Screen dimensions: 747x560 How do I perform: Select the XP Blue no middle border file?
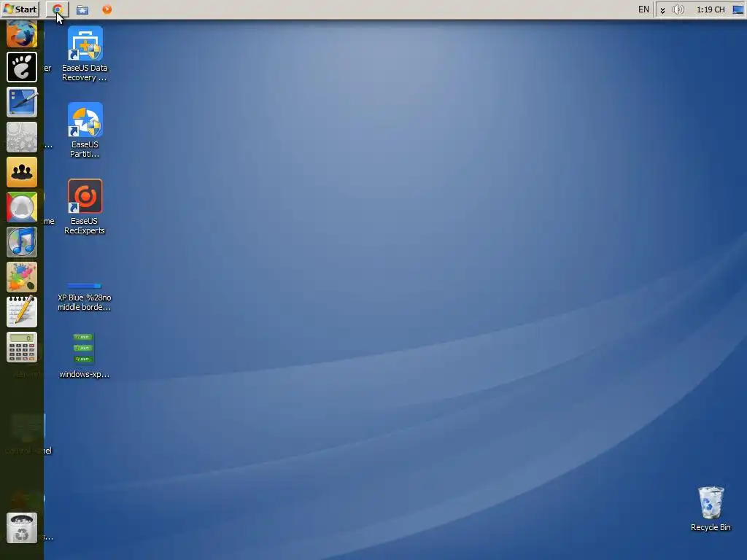(85, 297)
